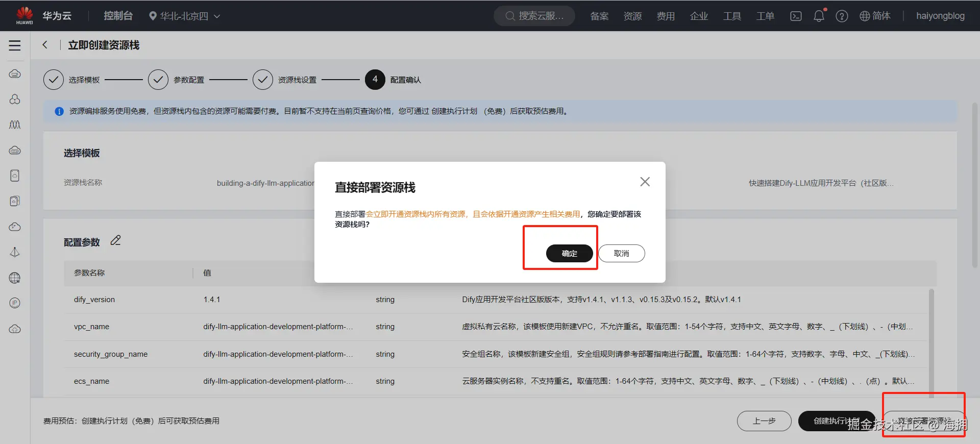Click the Huawei Cloud logo

24,16
